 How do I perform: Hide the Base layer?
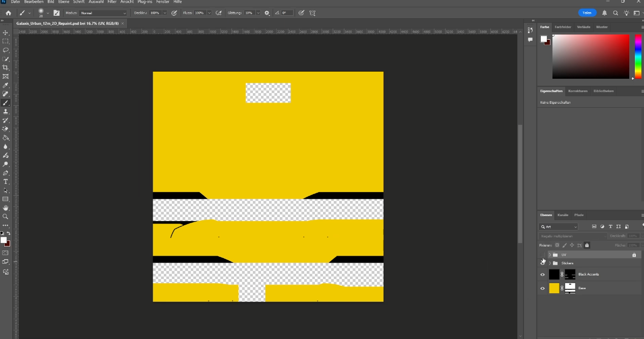542,288
